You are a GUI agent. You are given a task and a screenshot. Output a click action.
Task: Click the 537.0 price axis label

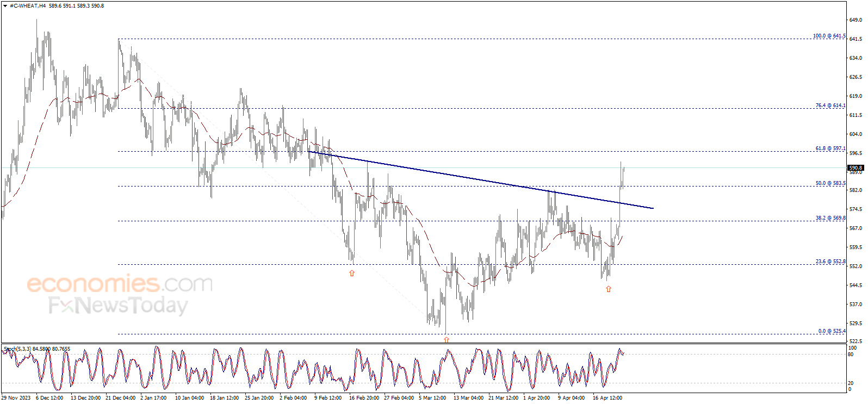click(855, 304)
